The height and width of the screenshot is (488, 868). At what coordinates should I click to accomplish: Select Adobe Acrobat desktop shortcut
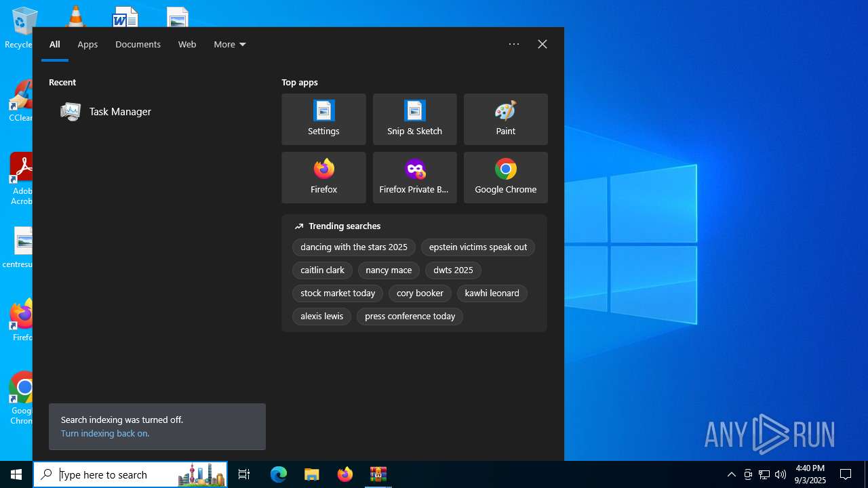20,178
